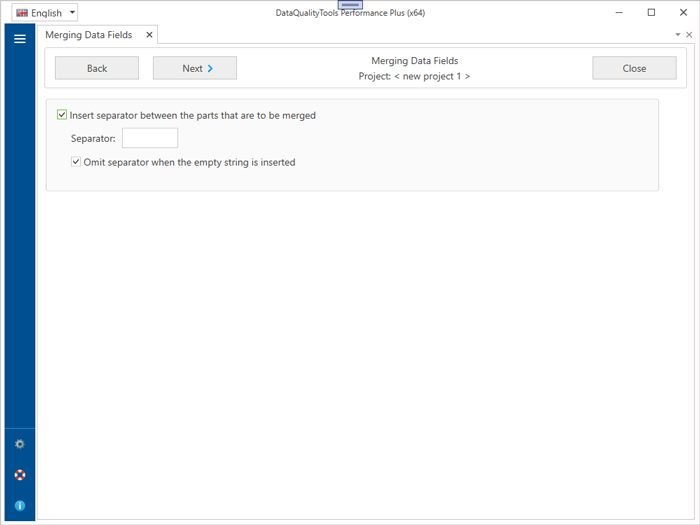Click the handle icon at the top of the title bar

coord(350,5)
